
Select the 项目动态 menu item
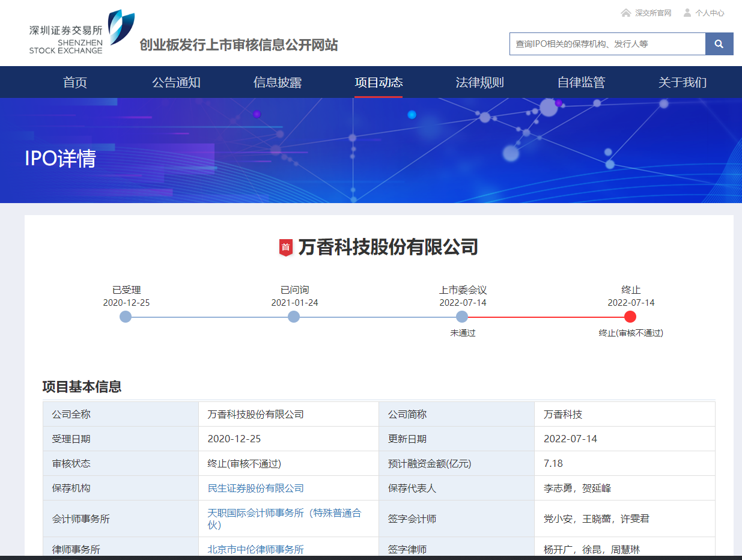coord(379,82)
